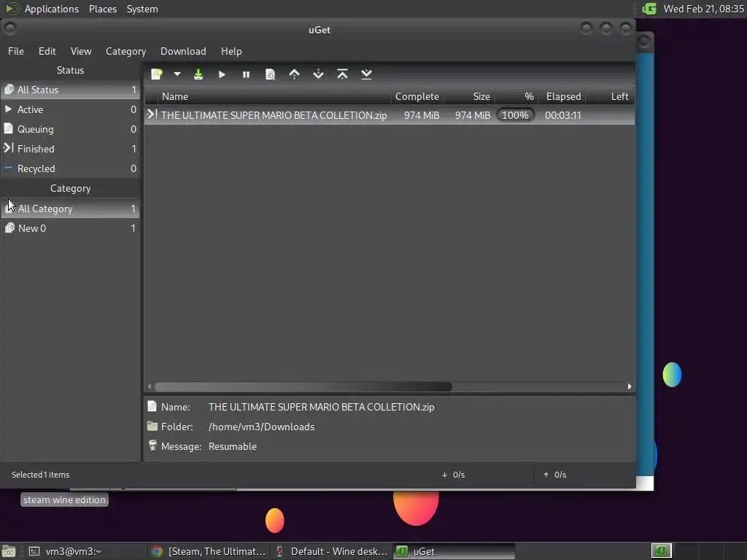Select All Category row
747x560 pixels.
[x=71, y=209]
